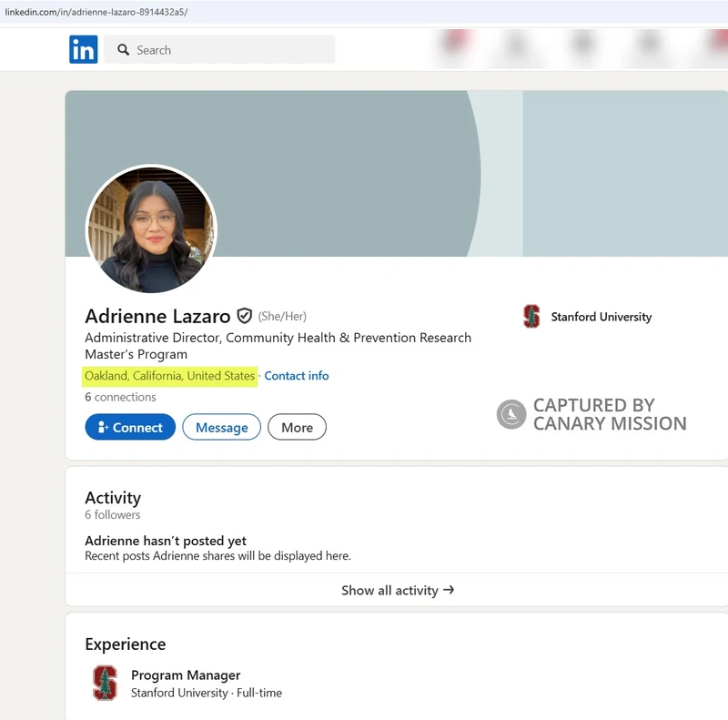
Task: Open the More options button
Action: pos(298,427)
